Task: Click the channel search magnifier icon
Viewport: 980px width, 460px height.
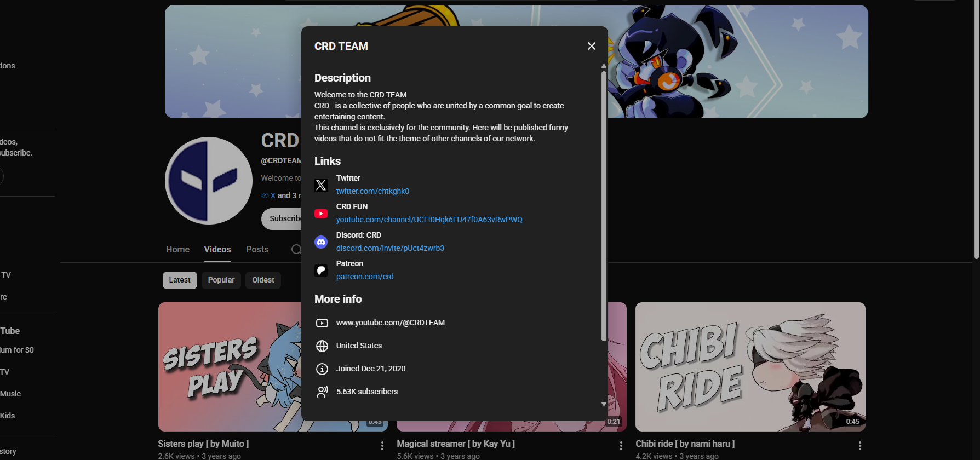Action: coord(296,250)
